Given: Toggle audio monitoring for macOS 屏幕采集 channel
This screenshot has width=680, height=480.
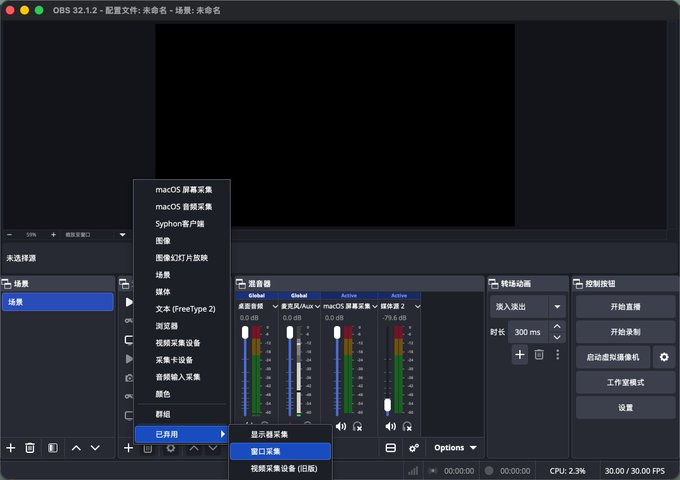Looking at the screenshot, I should pyautogui.click(x=357, y=427).
